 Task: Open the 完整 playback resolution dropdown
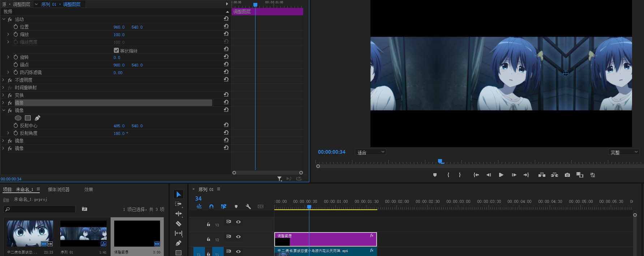pyautogui.click(x=624, y=152)
